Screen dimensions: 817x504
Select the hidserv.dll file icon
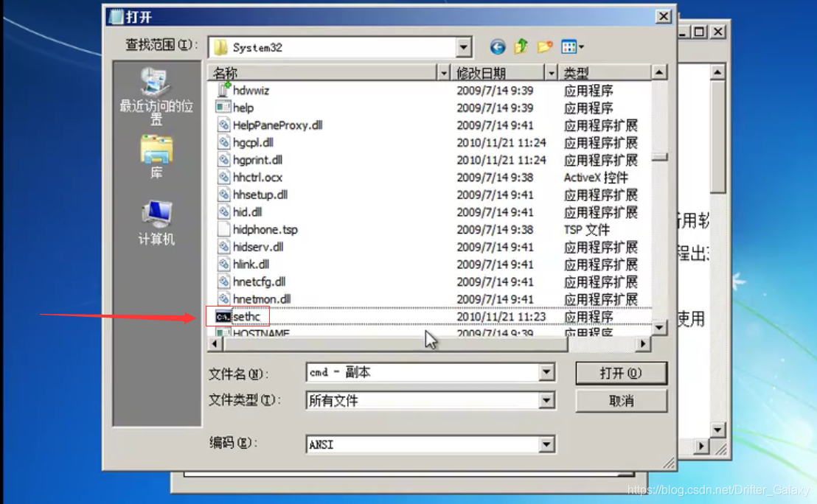[223, 247]
